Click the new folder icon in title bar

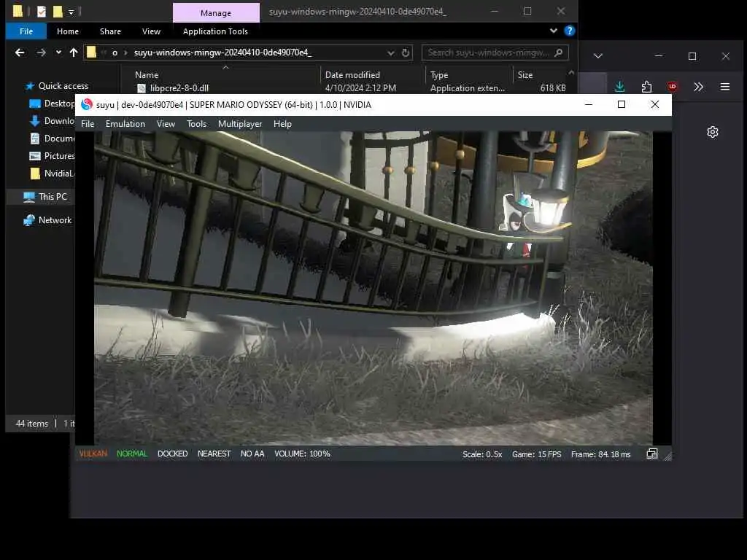click(58, 12)
